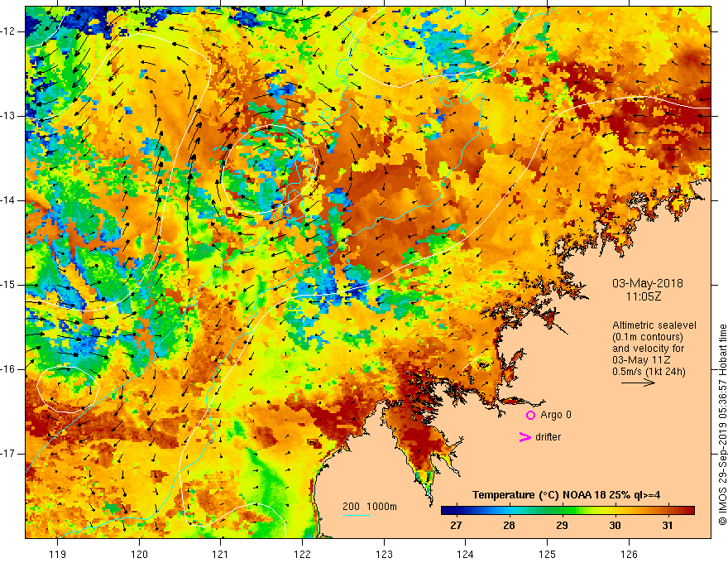The image size is (728, 563).
Task: Click the '11:05Z' time label
Action: click(x=644, y=296)
